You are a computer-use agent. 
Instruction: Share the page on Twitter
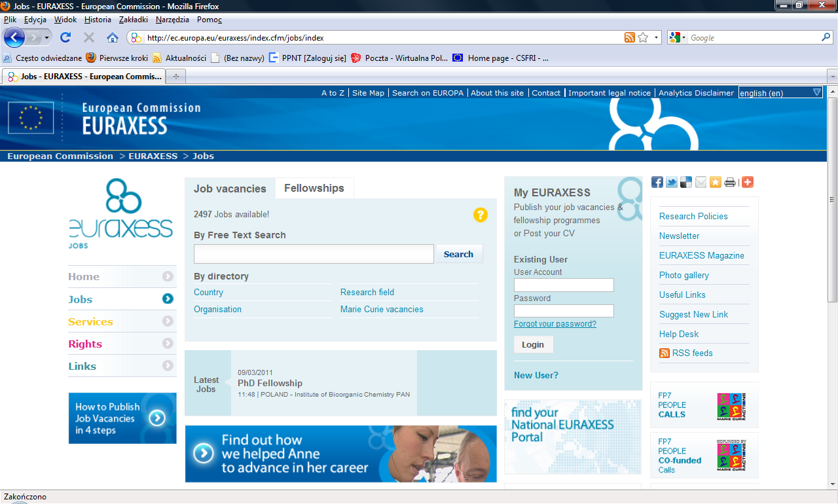coord(672,182)
